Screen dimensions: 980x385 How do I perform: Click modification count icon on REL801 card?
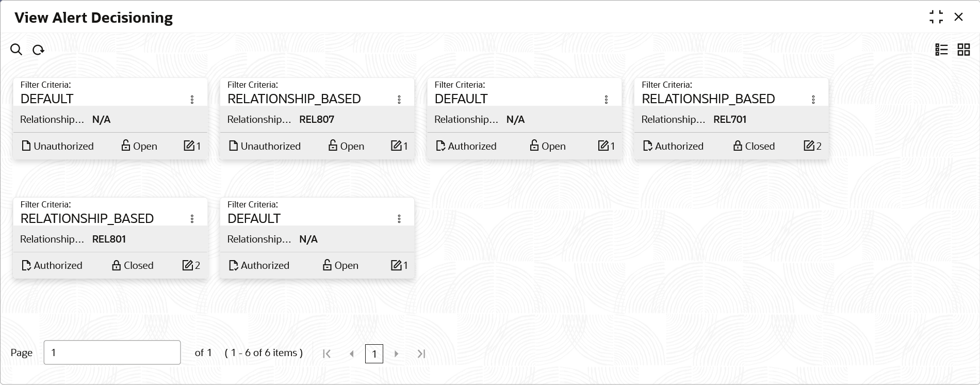[188, 265]
